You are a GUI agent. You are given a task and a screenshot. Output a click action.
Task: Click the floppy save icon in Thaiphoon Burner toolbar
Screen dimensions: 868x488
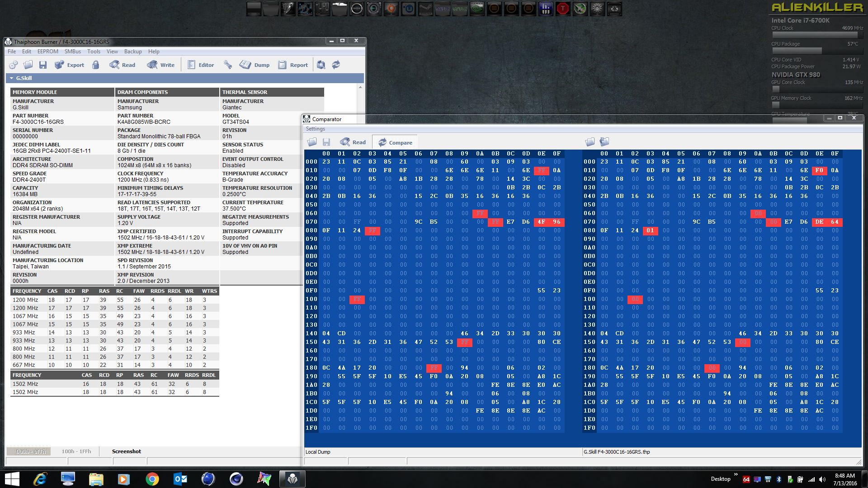(x=43, y=65)
